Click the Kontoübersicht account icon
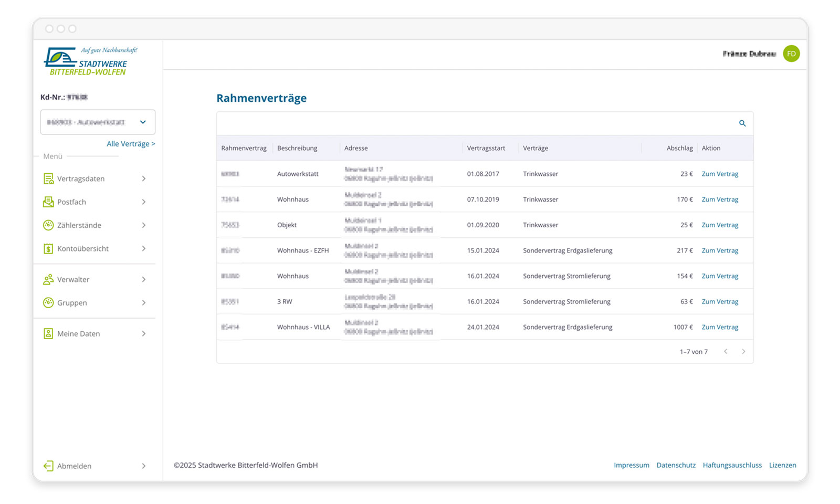The image size is (840, 504). pyautogui.click(x=48, y=249)
